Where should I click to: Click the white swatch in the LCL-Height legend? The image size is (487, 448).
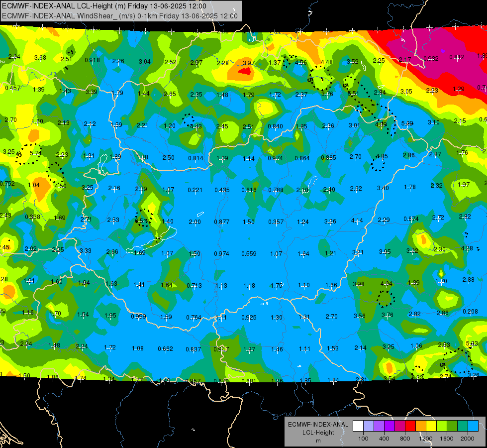click(x=358, y=426)
